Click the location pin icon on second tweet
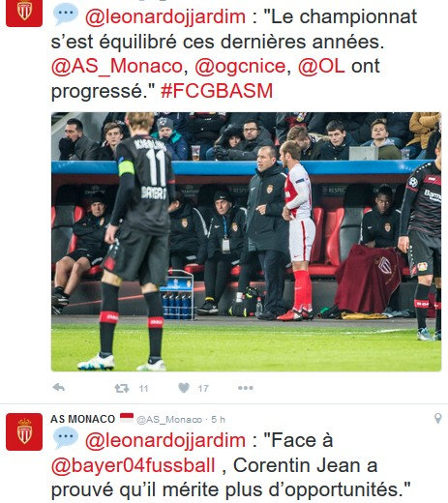This screenshot has height=503, width=448. 437,418
